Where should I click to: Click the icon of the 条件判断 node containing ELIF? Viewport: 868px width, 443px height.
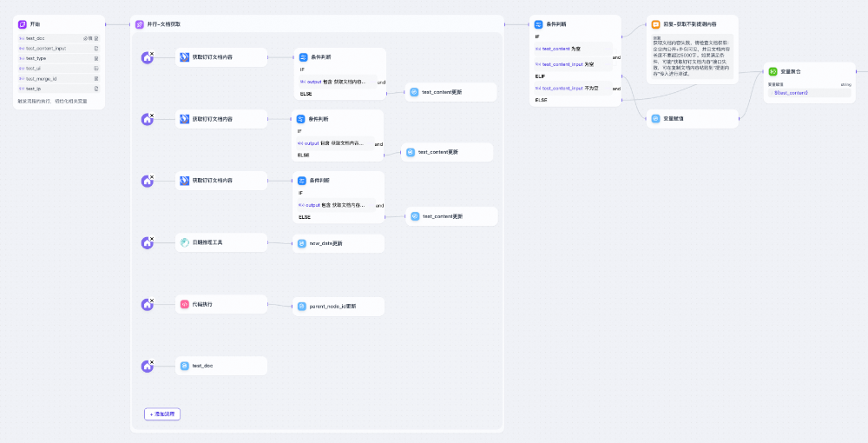click(539, 24)
